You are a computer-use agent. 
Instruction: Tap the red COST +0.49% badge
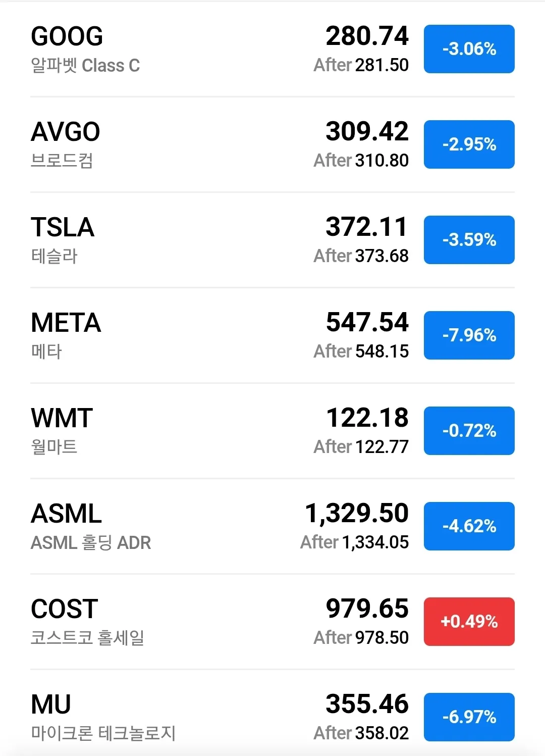[x=469, y=622]
